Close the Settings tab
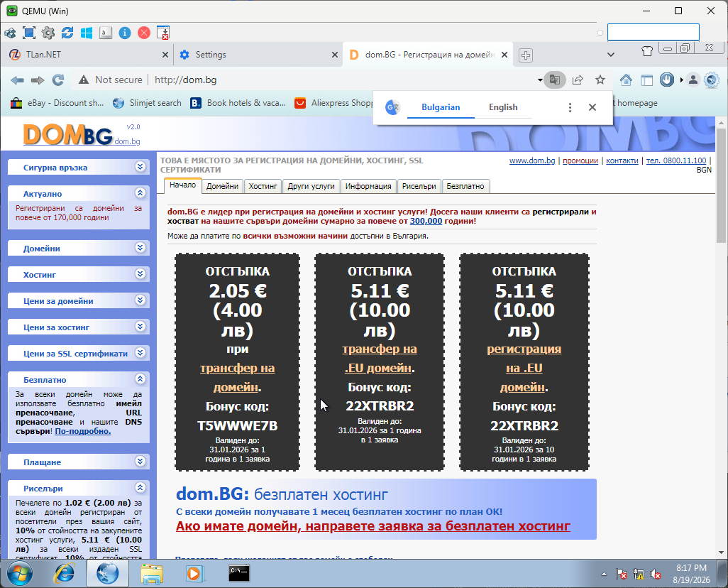The height and width of the screenshot is (588, 728). [335, 55]
